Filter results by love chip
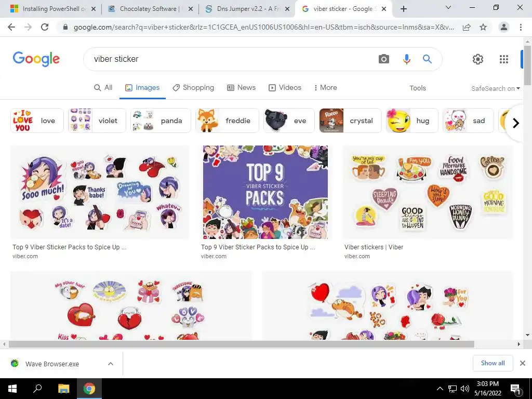The height and width of the screenshot is (399, 532). tap(37, 121)
